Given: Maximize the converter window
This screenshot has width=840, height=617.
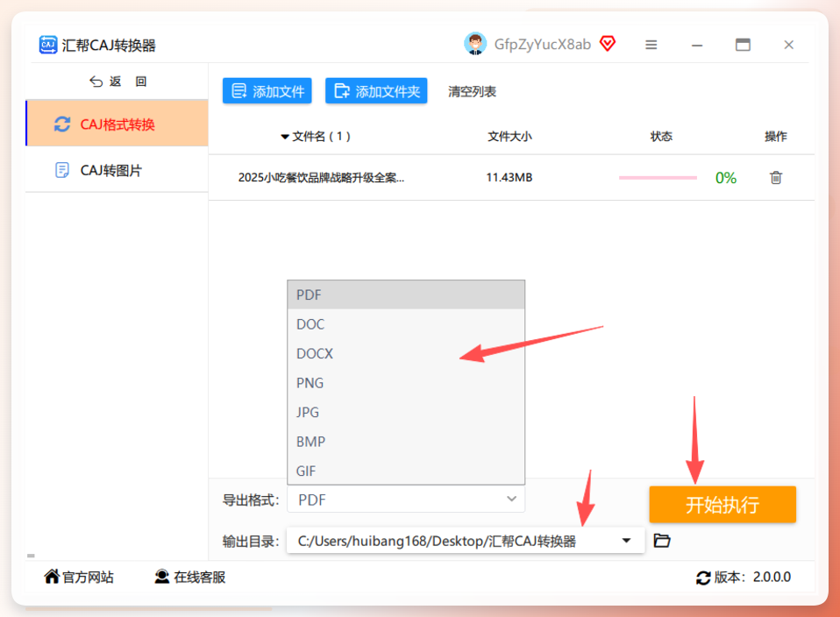Looking at the screenshot, I should [x=743, y=45].
